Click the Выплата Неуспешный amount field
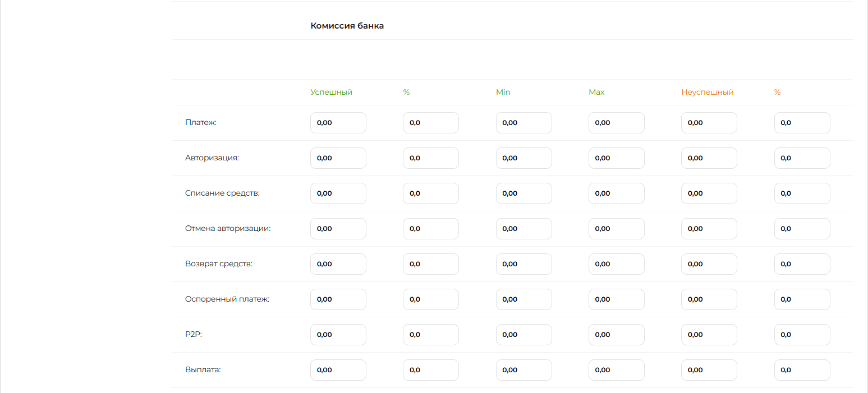Viewport: 868px width, 393px height. pos(709,370)
